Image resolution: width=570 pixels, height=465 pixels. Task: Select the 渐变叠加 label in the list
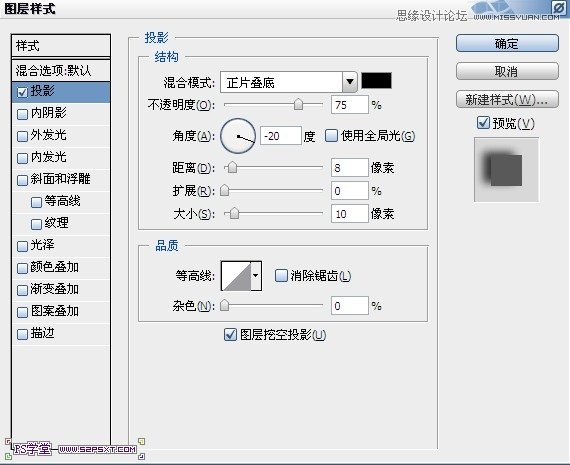55,289
